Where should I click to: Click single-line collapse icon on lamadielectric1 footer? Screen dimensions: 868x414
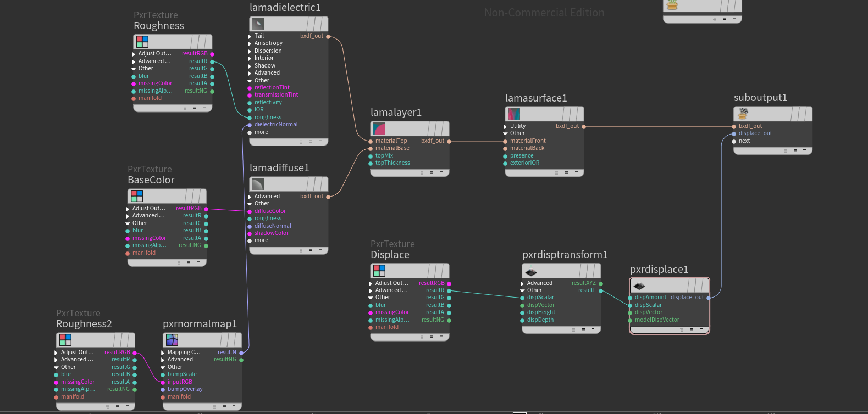[320, 141]
